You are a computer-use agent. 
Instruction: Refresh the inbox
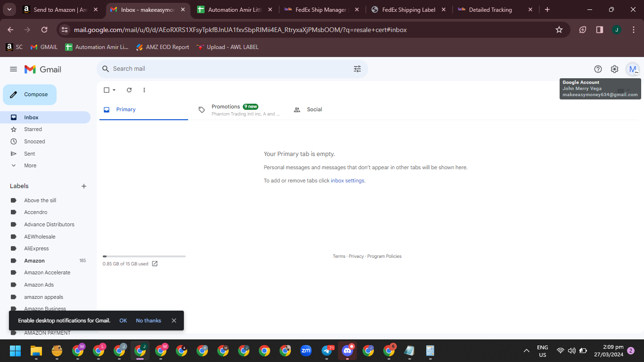click(129, 90)
